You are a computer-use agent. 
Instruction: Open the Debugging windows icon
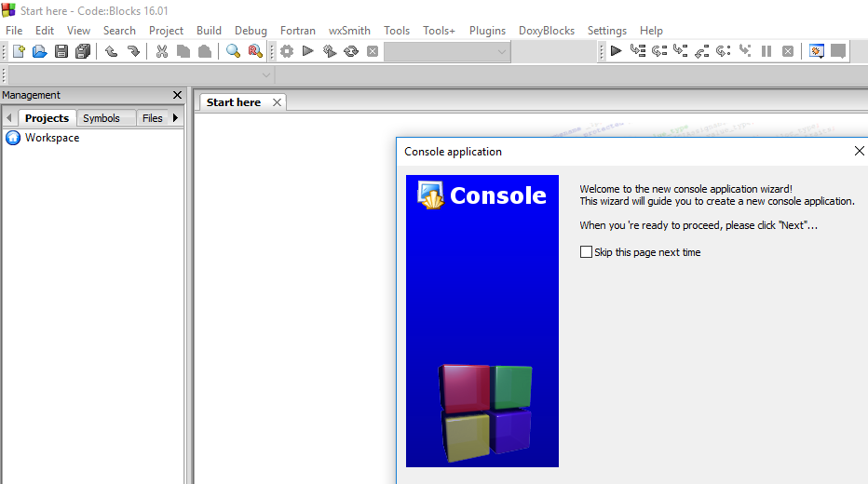[817, 51]
